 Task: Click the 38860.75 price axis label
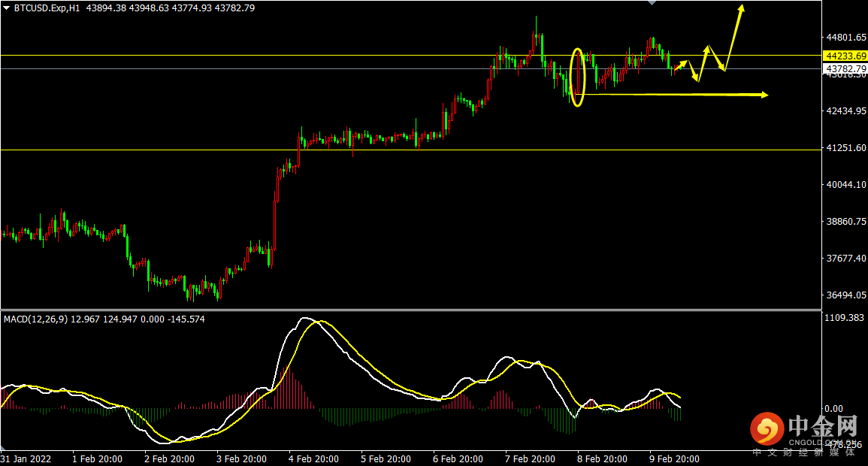(x=846, y=222)
